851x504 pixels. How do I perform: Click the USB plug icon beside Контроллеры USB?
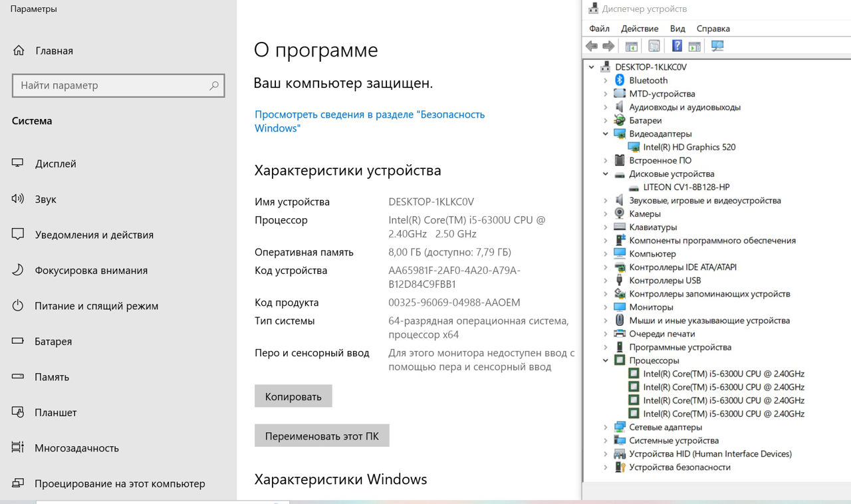click(x=620, y=281)
